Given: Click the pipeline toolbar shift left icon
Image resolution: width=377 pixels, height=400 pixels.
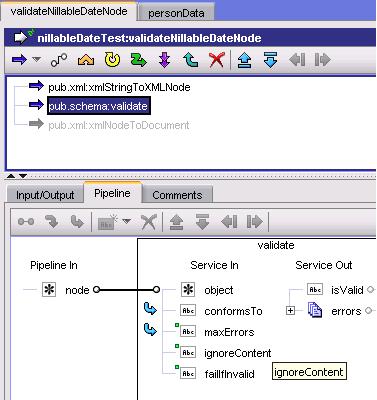Looking at the screenshot, I should pyautogui.click(x=229, y=222).
